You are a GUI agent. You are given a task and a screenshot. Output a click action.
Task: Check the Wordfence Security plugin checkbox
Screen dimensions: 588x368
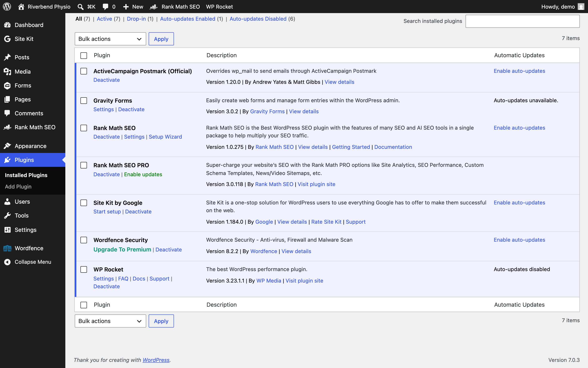tap(84, 240)
